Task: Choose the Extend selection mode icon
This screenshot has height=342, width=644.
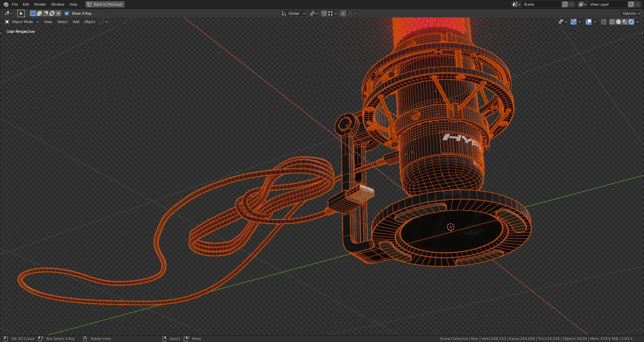Action: pos(39,13)
